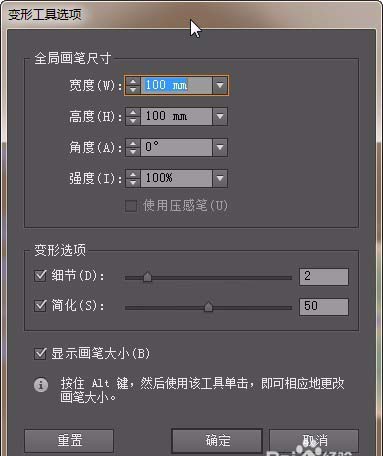The height and width of the screenshot is (456, 383).
Task: Click the 重置 reset button
Action: pyautogui.click(x=69, y=441)
